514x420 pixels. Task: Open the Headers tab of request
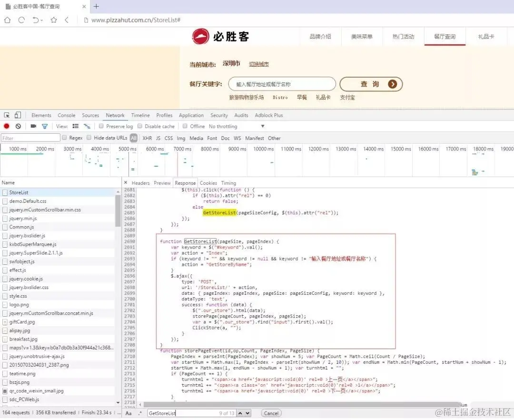coord(140,183)
